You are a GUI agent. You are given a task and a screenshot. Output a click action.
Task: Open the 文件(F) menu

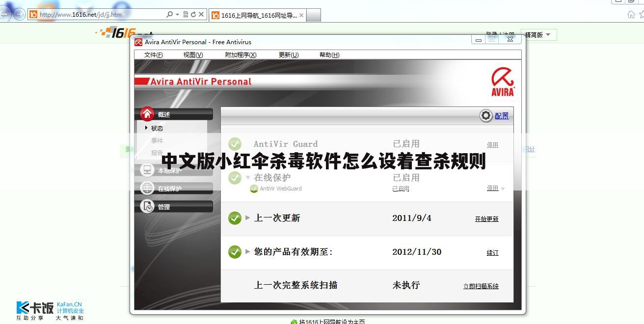153,55
